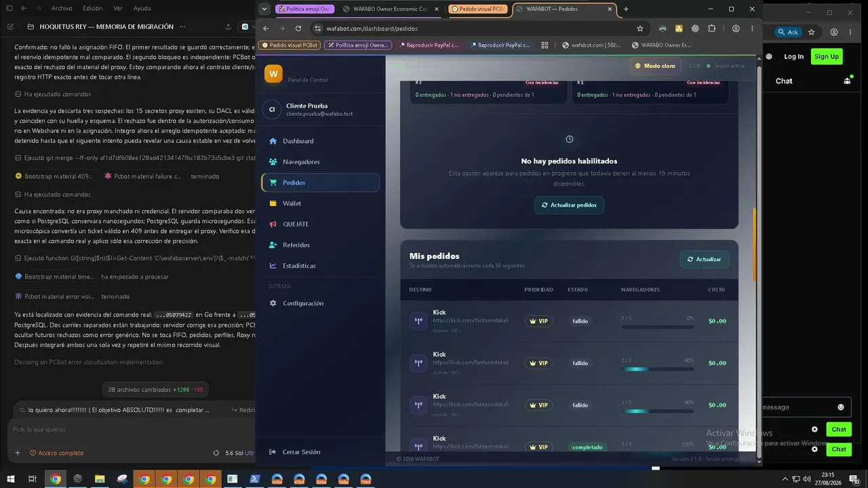The image size is (868, 488).
Task: Expand the 'Ejecutó function G' command entry
Action: click(135, 258)
